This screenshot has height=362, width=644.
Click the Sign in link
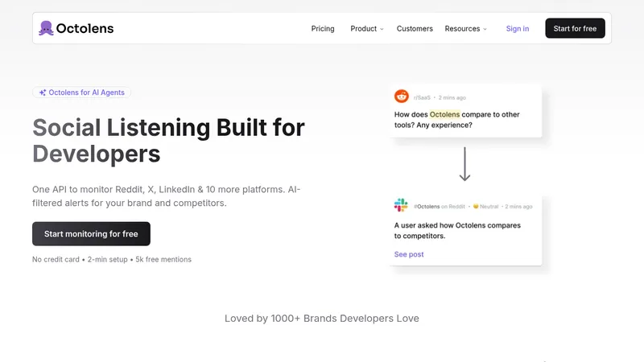coord(518,29)
